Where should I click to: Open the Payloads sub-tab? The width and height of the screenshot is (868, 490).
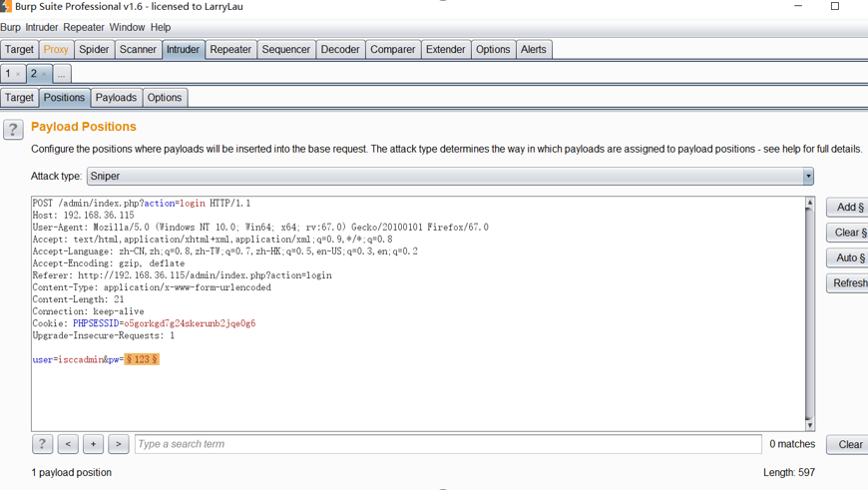click(x=117, y=98)
